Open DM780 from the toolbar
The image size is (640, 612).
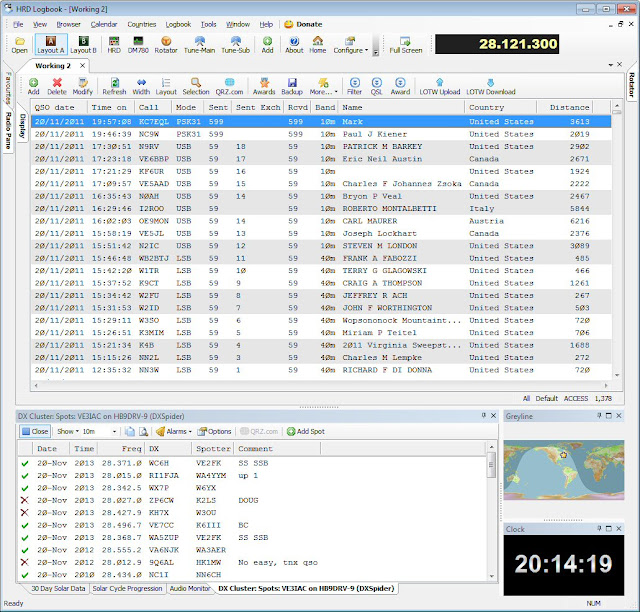(x=138, y=45)
